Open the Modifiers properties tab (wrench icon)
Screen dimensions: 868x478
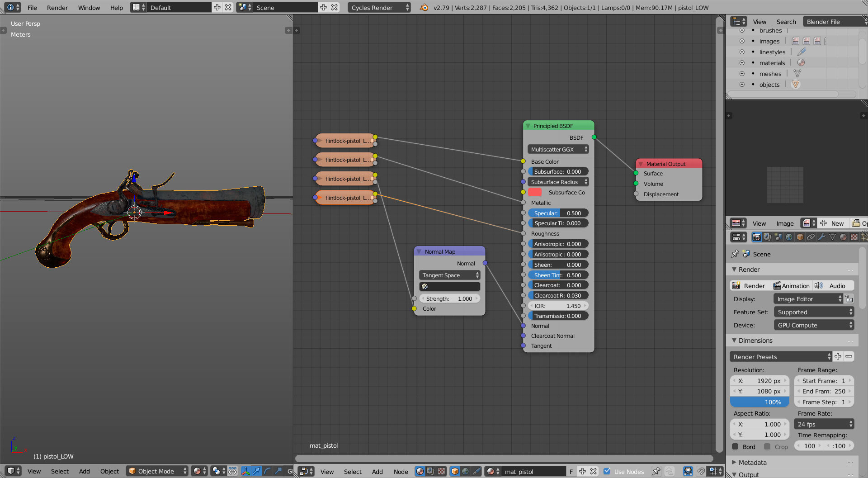coord(821,237)
